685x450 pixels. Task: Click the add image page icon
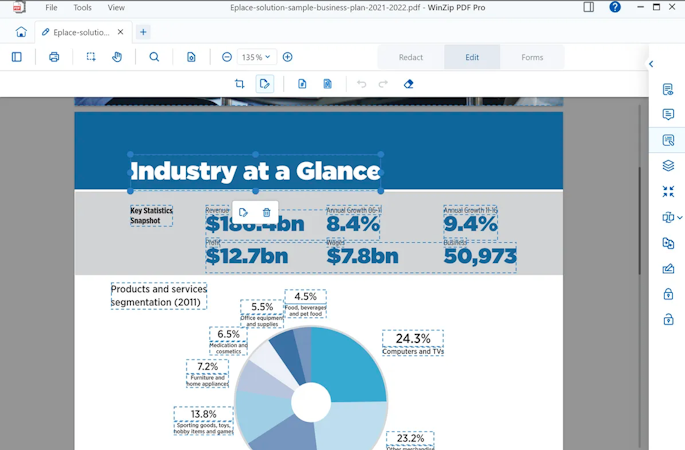click(x=327, y=84)
